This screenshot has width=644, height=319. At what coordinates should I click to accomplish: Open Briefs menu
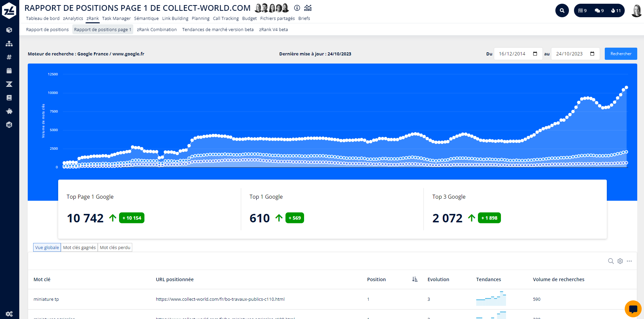304,18
